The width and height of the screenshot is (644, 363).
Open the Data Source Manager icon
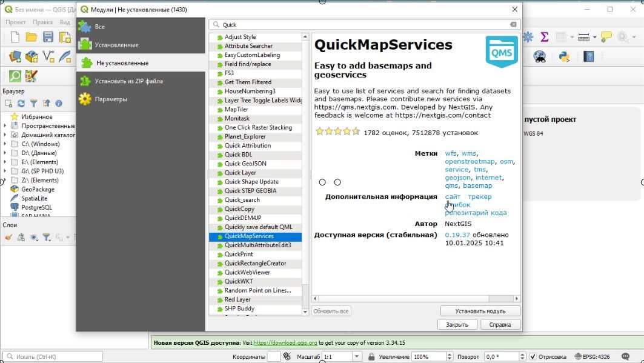tap(15, 56)
